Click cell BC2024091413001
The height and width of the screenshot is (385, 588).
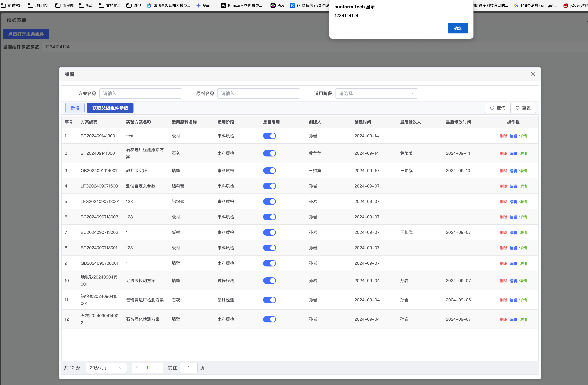coord(99,136)
